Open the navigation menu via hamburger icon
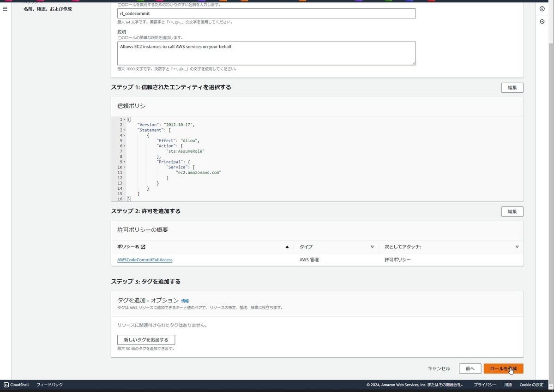Screen dimensions: 554x392 click(5, 8)
